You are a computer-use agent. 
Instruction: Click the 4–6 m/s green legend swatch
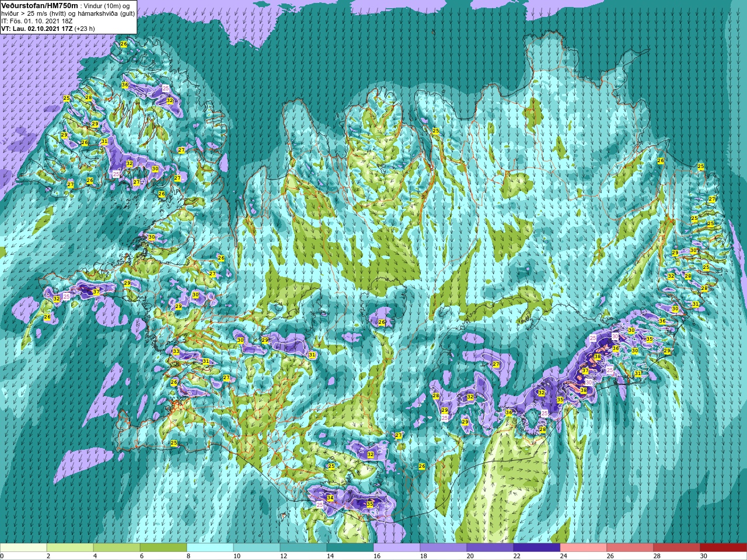click(117, 548)
